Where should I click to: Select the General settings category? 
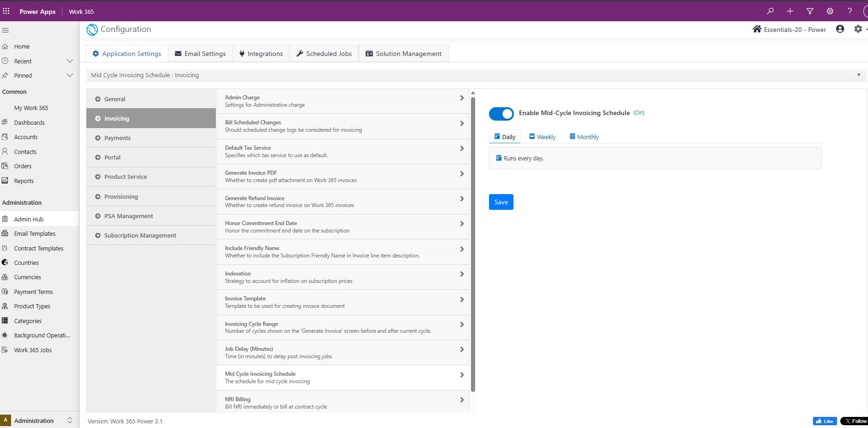tap(151, 99)
